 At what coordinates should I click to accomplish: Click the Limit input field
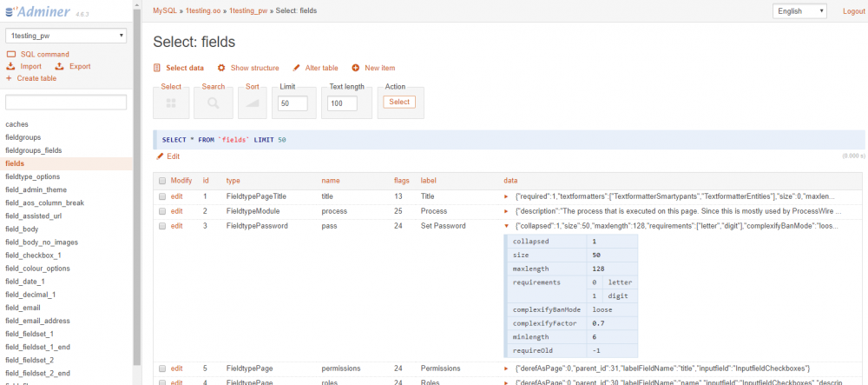293,103
